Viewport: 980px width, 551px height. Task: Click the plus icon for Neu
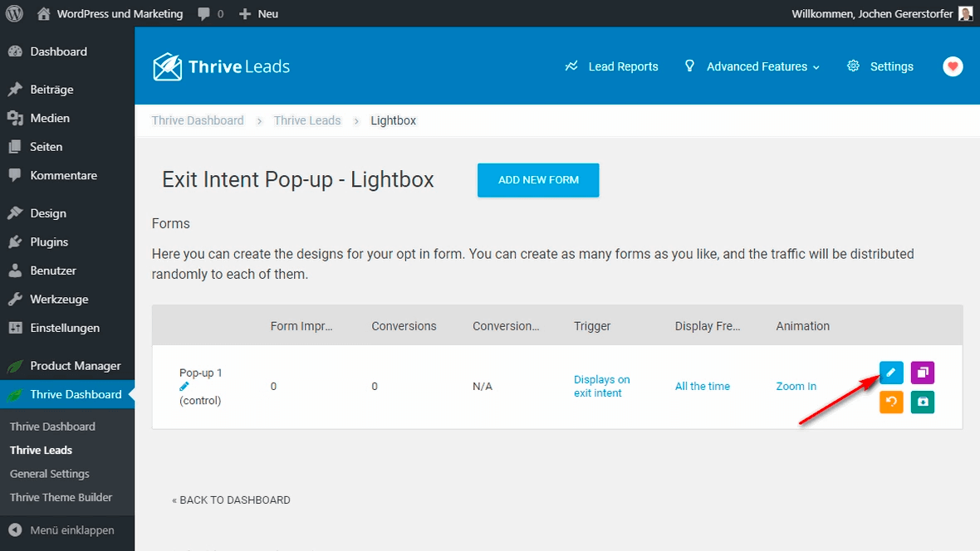[x=245, y=14]
